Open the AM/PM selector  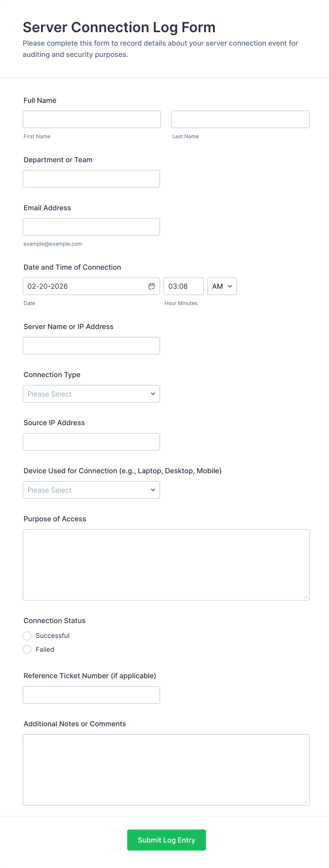pos(222,286)
